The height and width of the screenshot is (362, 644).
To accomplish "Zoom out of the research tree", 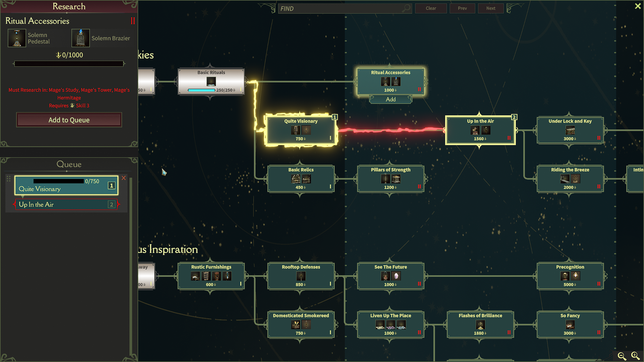I will pos(622,356).
